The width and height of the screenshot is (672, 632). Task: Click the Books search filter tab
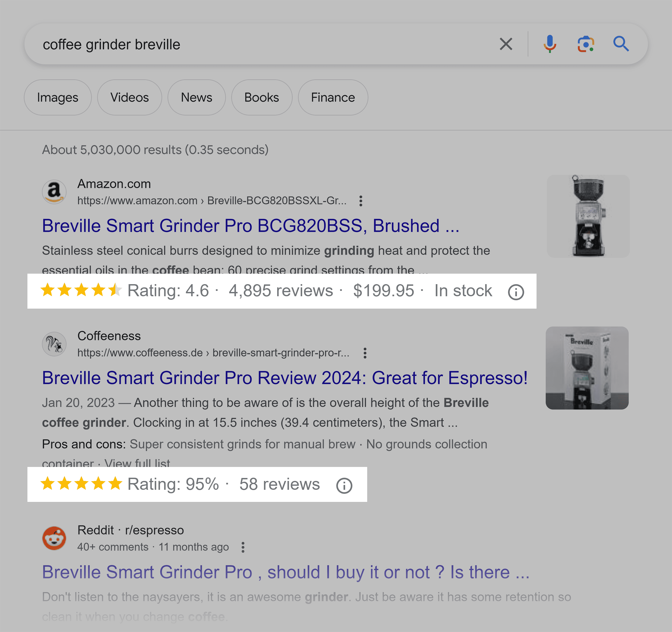pos(262,97)
